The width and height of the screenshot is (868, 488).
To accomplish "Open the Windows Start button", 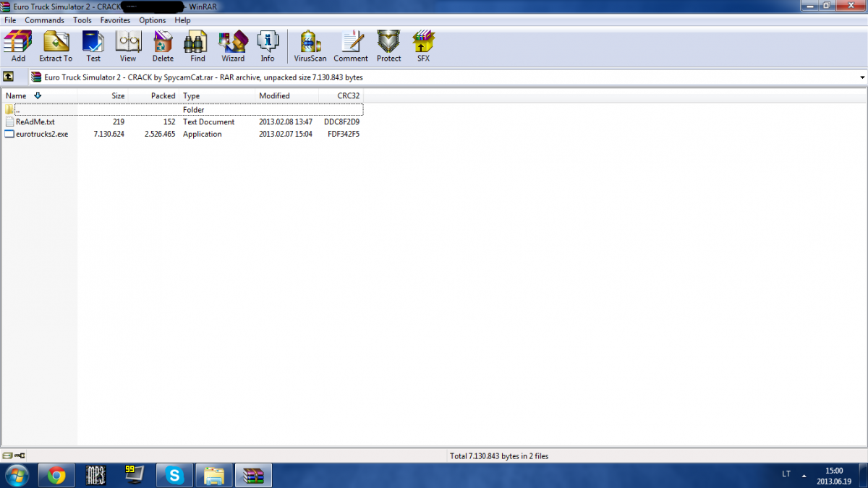I will click(x=17, y=476).
